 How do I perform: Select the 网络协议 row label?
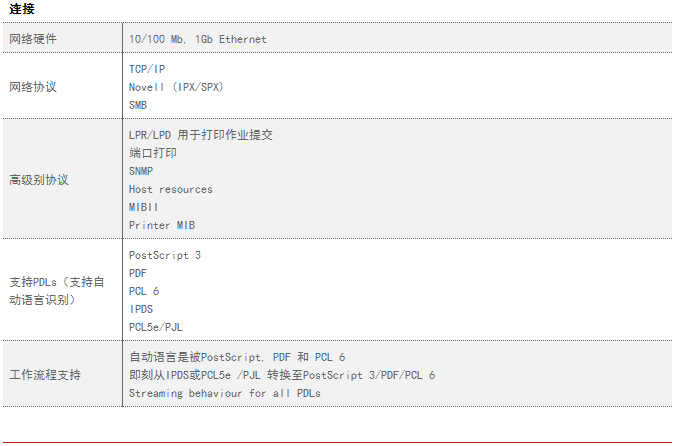33,87
